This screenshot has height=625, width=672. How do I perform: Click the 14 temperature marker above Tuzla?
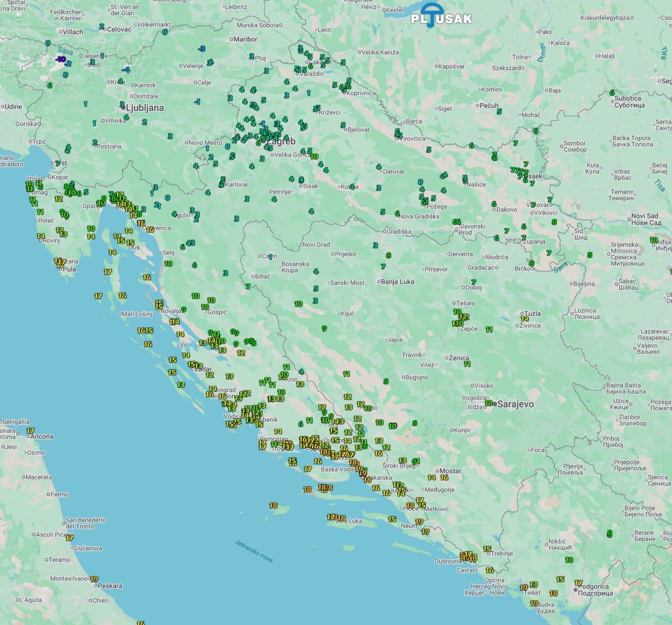pos(524,318)
